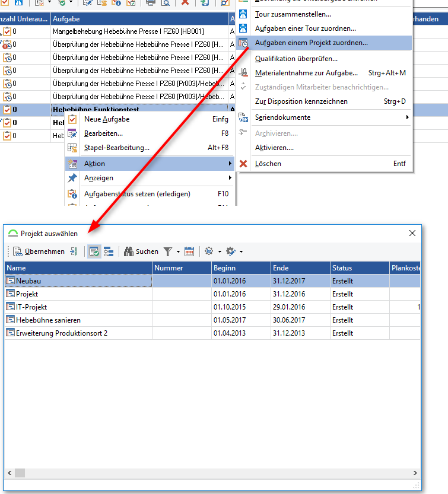Image resolution: width=448 pixels, height=494 pixels.
Task: Select Erweiterung Produktionsort 2 project row
Action: (212, 333)
